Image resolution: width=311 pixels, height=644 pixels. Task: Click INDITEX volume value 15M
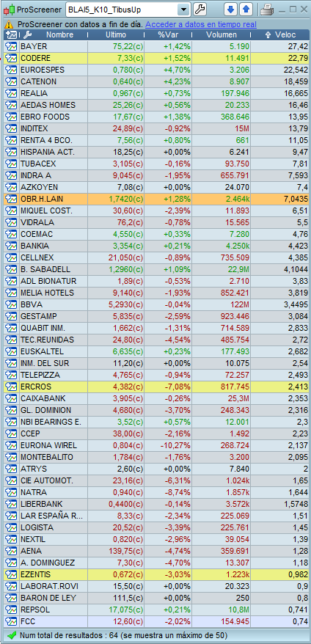click(241, 128)
